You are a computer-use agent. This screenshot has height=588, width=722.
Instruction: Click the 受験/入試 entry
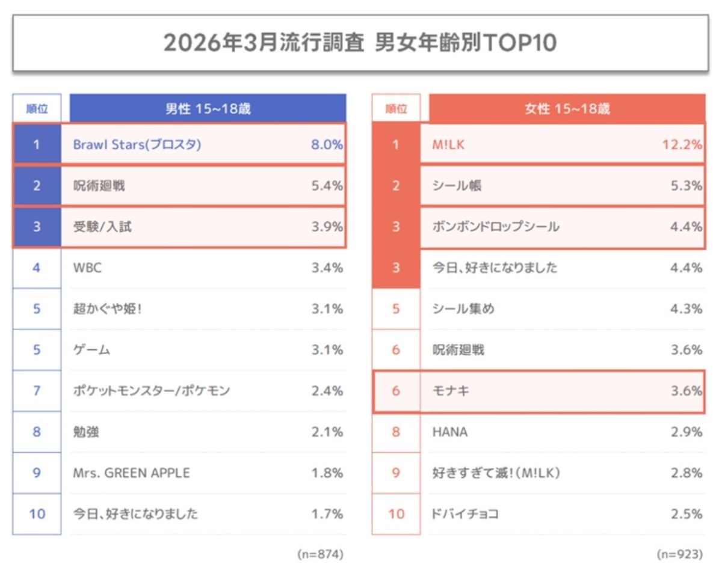click(x=99, y=227)
